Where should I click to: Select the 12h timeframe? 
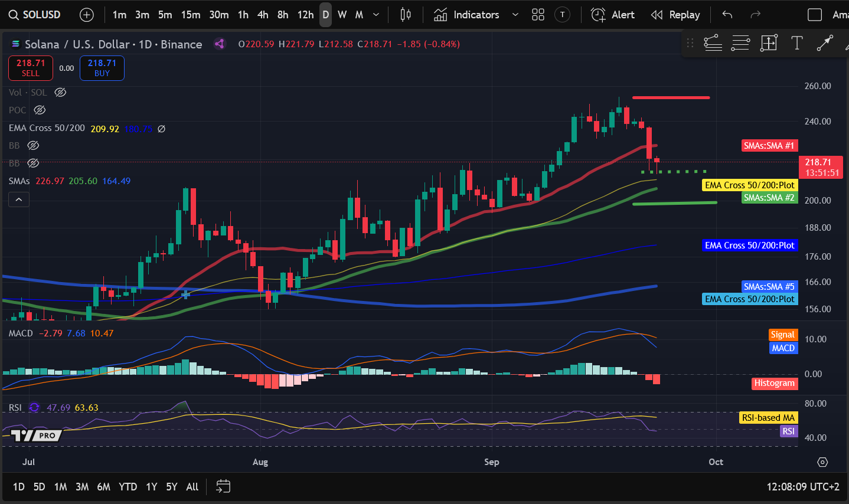tap(305, 15)
